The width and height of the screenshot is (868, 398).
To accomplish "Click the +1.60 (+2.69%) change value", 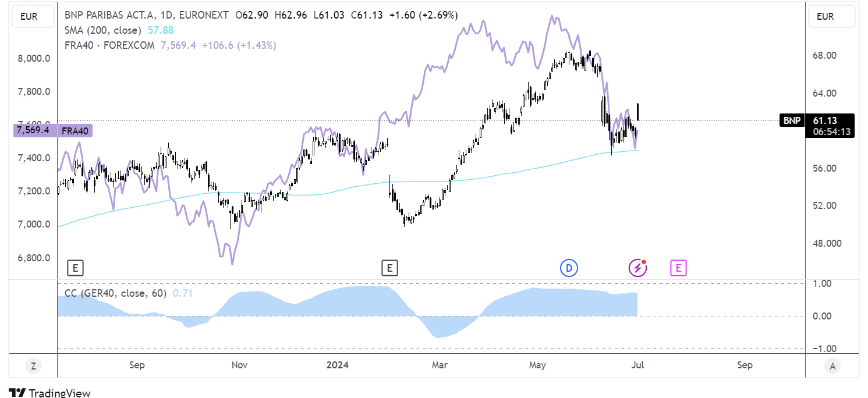I will [424, 15].
